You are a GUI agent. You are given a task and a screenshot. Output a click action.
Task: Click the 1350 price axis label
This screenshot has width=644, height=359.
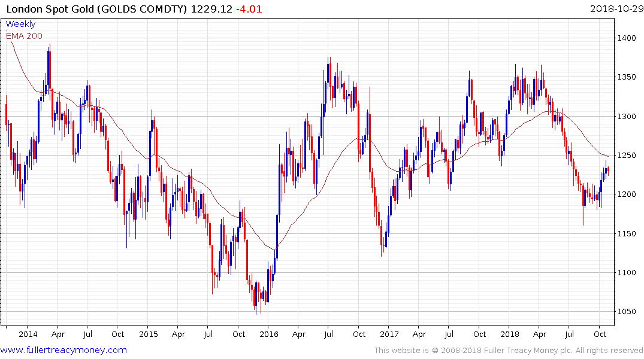[627, 77]
